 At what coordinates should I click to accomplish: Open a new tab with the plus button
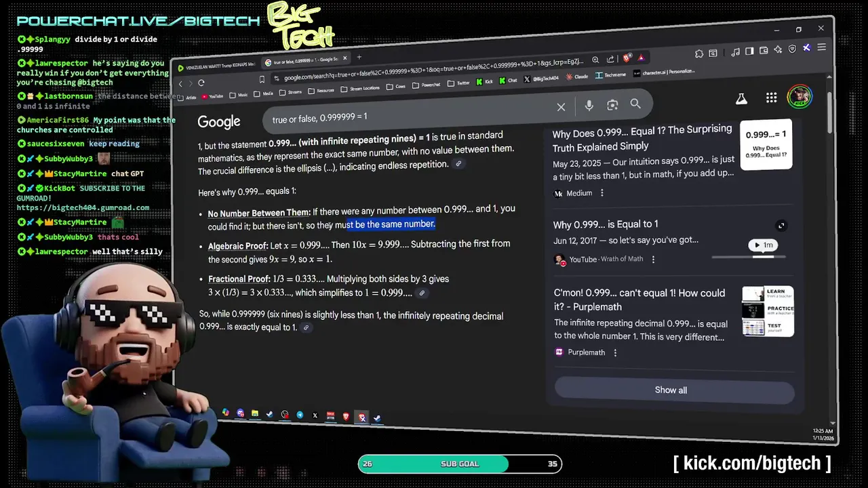pos(359,57)
